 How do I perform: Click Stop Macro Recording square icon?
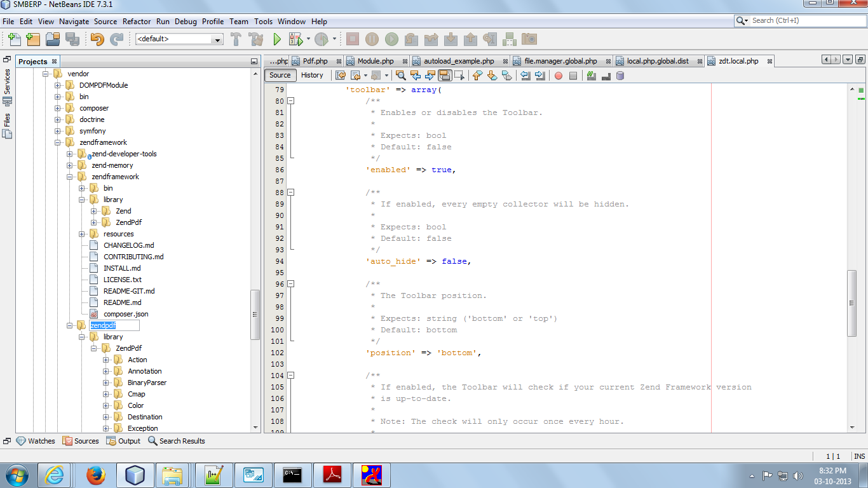573,76
